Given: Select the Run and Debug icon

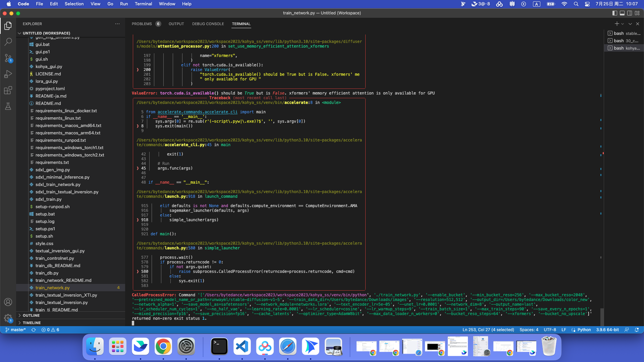Looking at the screenshot, I should pos(8,74).
